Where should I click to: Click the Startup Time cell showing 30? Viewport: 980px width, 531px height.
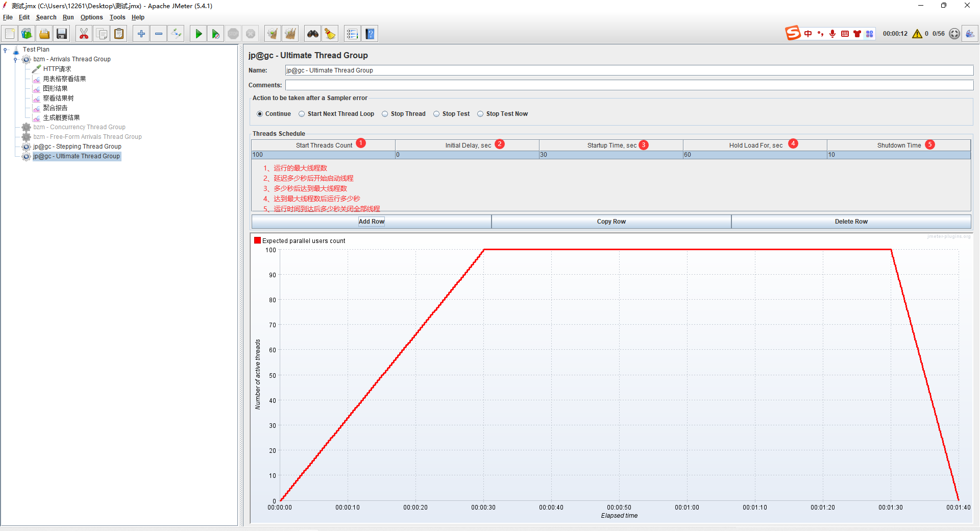click(x=611, y=155)
